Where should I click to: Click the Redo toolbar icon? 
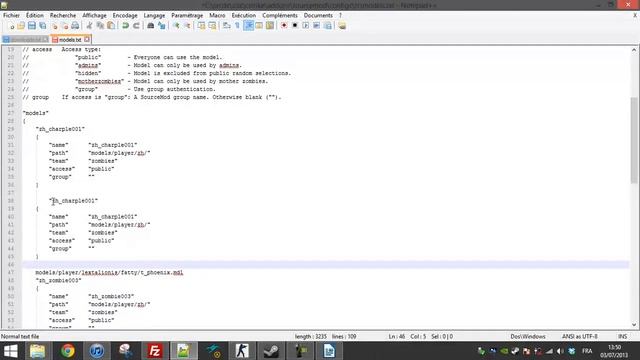click(x=136, y=26)
